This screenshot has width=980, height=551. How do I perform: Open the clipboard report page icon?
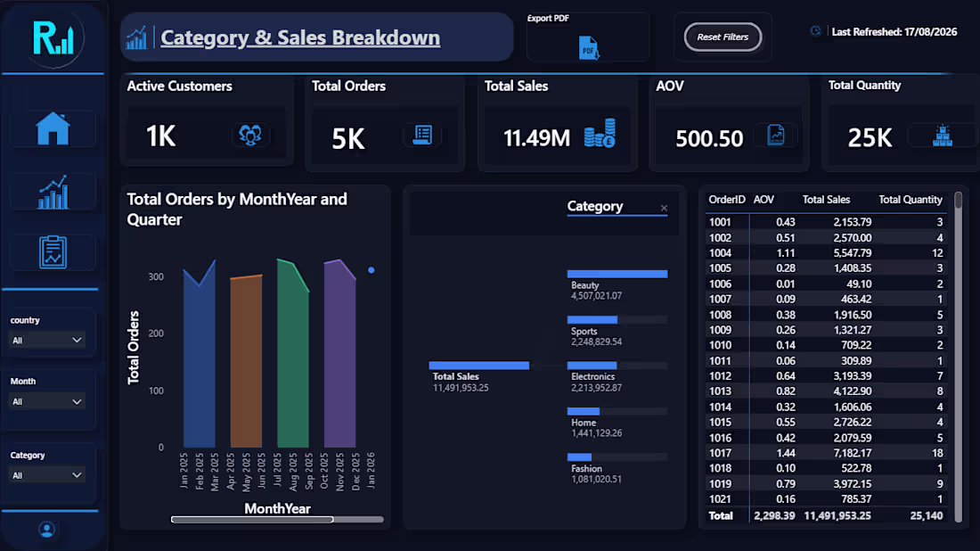click(53, 252)
